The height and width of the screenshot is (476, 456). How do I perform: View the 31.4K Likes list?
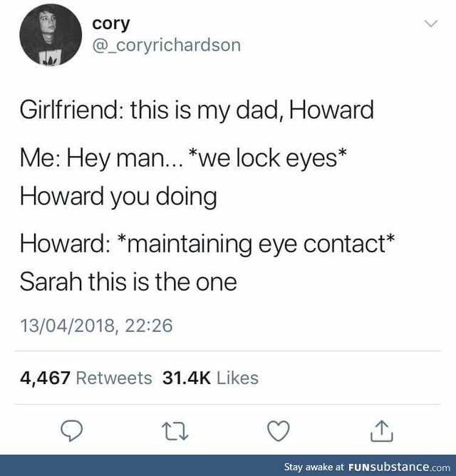point(210,378)
